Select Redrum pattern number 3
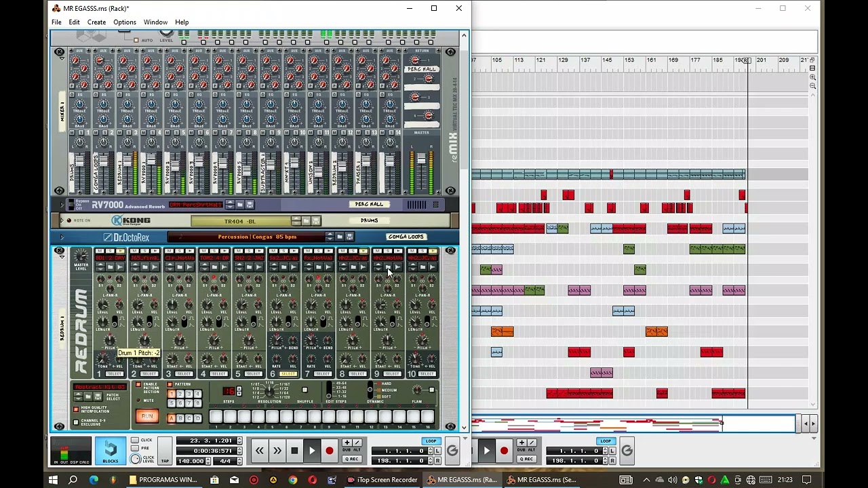 pos(189,394)
